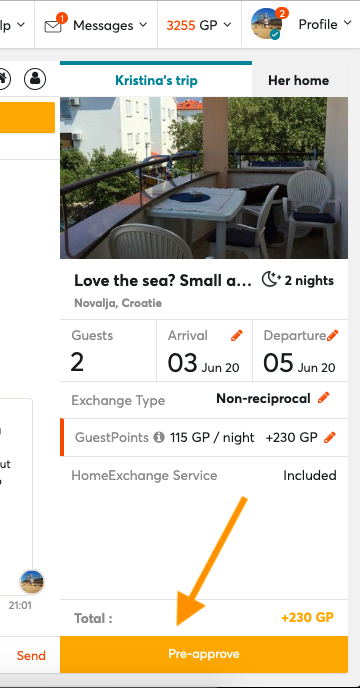The height and width of the screenshot is (688, 360).
Task: Edit the Departure date with pencil icon
Action: 332,336
